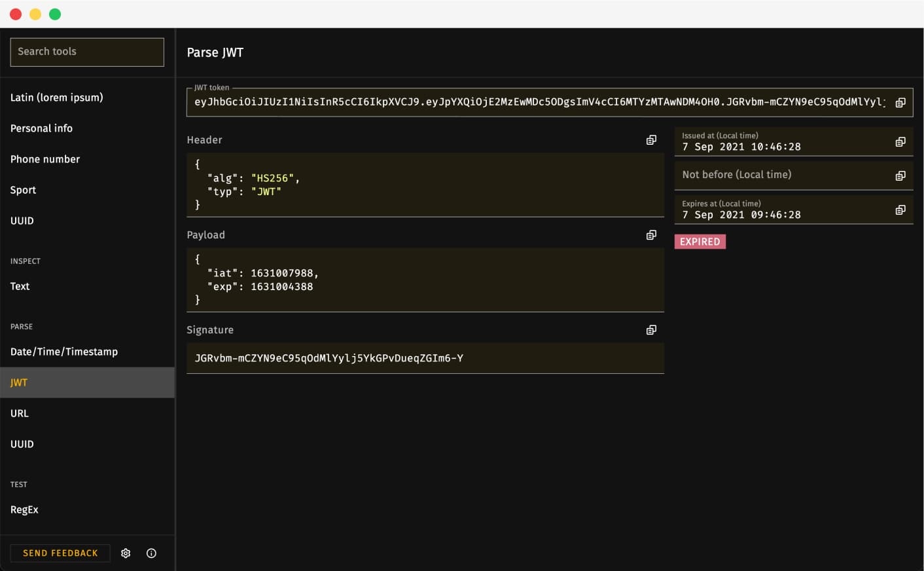Click the SEND FEEDBACK button

pos(60,553)
